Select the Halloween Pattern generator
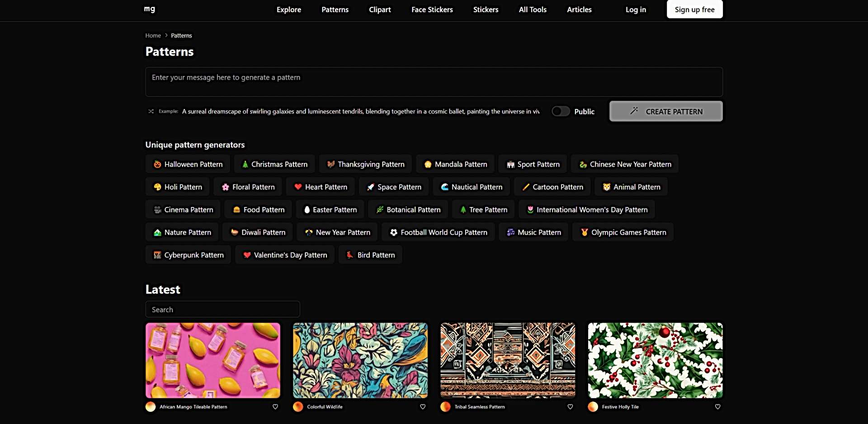This screenshot has width=868, height=424. click(x=188, y=164)
